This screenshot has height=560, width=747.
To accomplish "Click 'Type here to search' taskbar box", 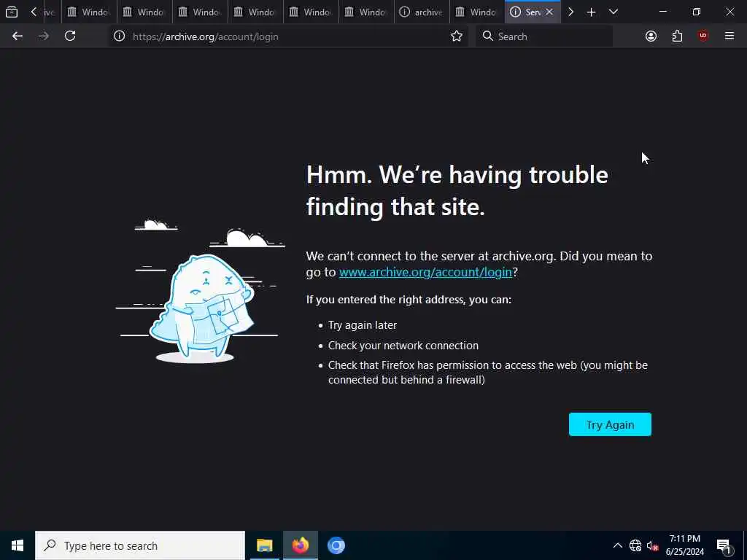I will pyautogui.click(x=140, y=545).
